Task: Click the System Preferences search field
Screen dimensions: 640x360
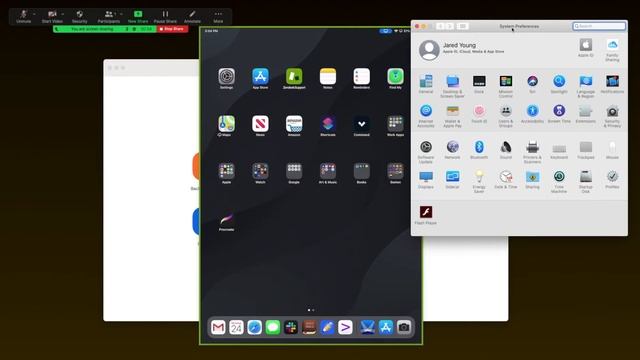Action: tap(599, 26)
